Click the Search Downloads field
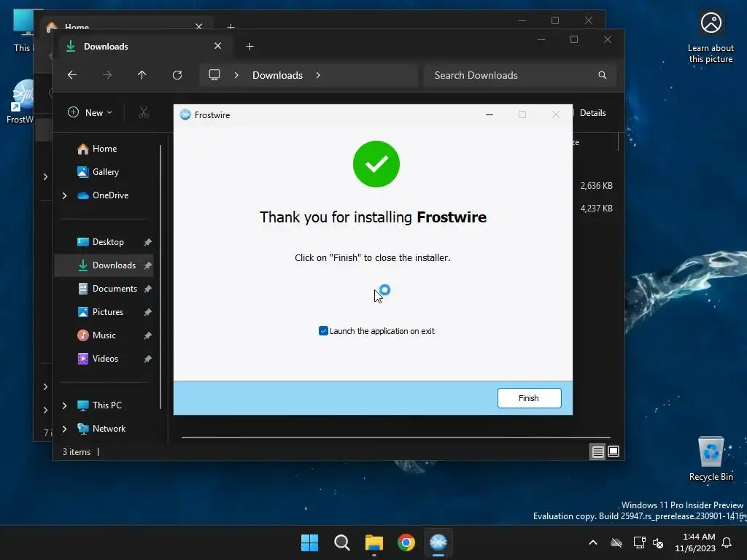Image resolution: width=747 pixels, height=560 pixels. [x=519, y=75]
